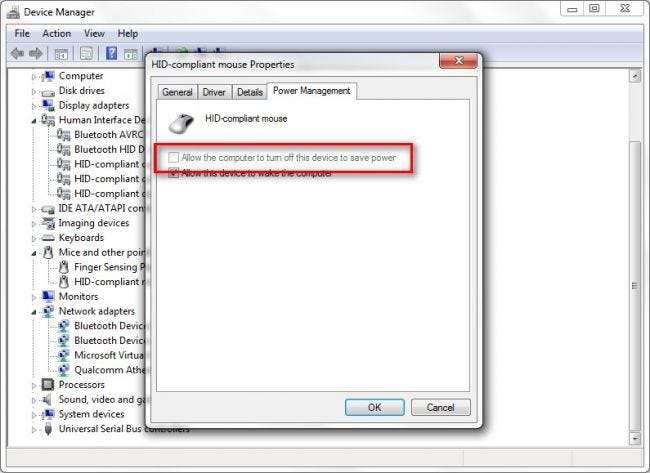Collapse the Network adapters node

point(34,312)
